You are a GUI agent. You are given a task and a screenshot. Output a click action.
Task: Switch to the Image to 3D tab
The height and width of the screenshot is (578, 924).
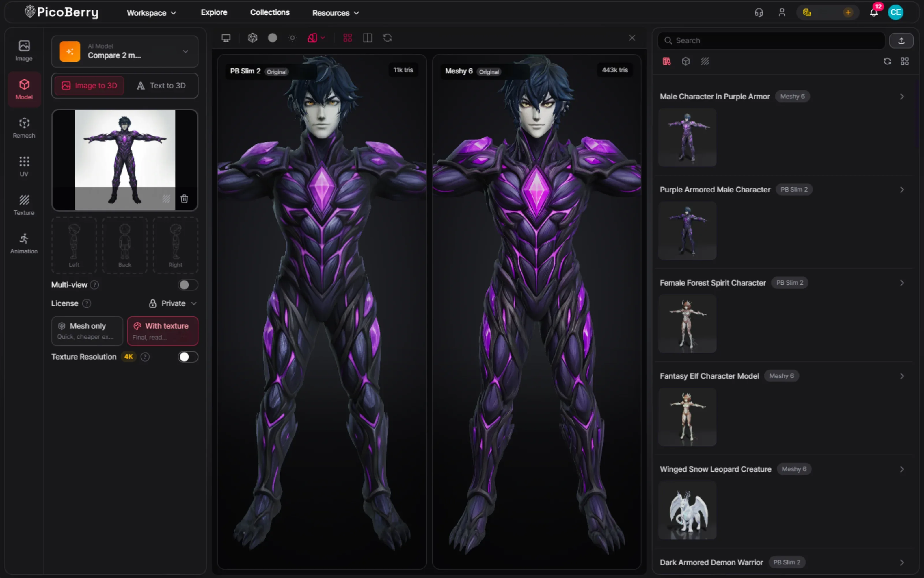[89, 86]
